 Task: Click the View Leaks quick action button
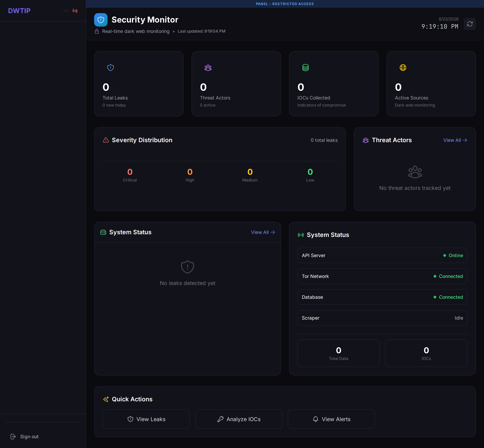pos(146,419)
